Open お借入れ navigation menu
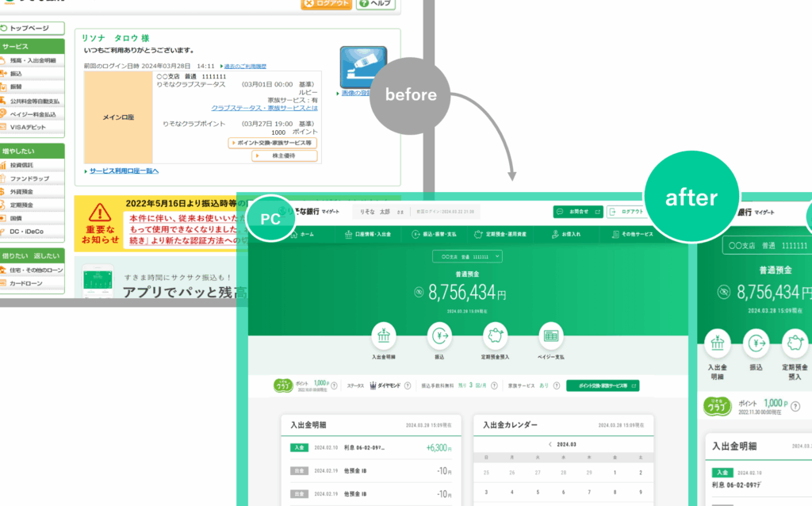This screenshot has height=506, width=812. click(566, 234)
